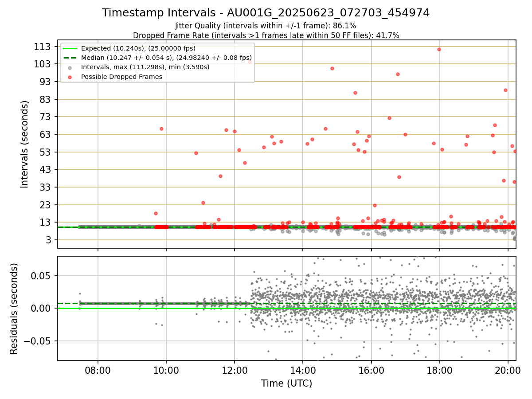Click the 12:00 x-axis tick label
The width and height of the screenshot is (532, 399).
[x=235, y=370]
